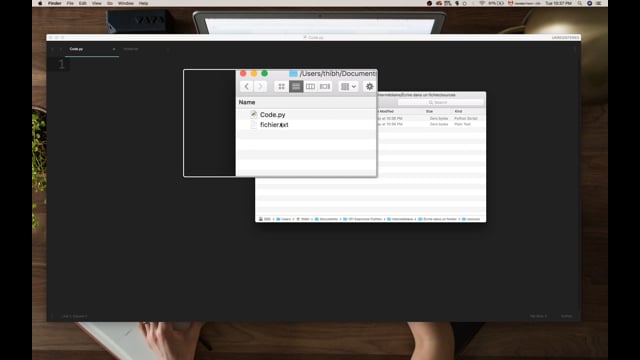Click the menu bar clock

pyautogui.click(x=559, y=3)
